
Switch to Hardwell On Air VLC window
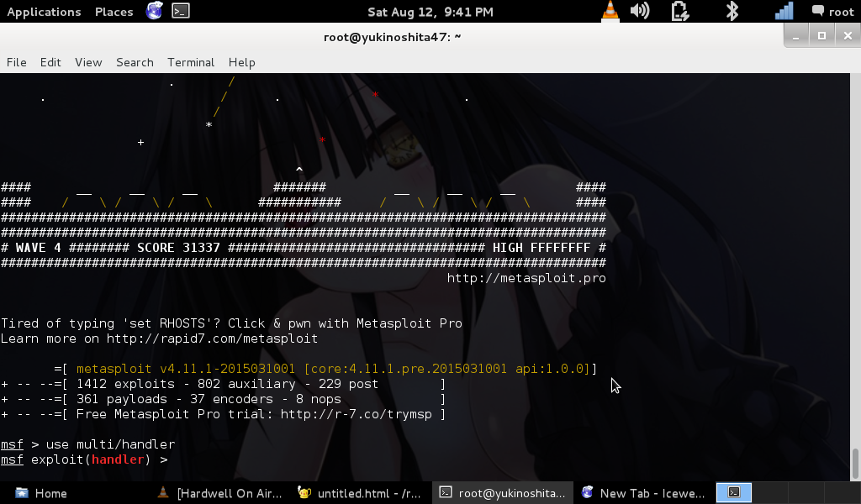pos(219,493)
